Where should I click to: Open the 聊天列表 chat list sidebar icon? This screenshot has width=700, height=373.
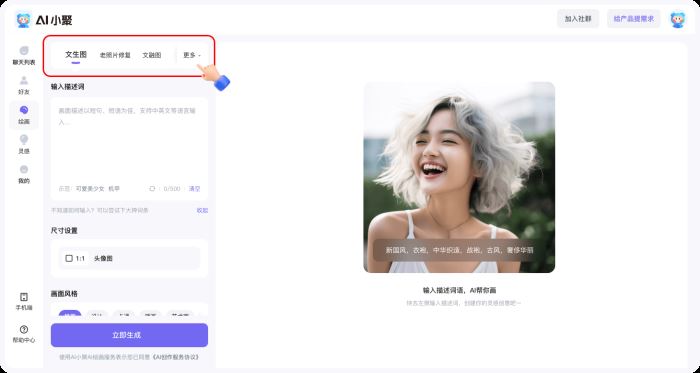24,56
